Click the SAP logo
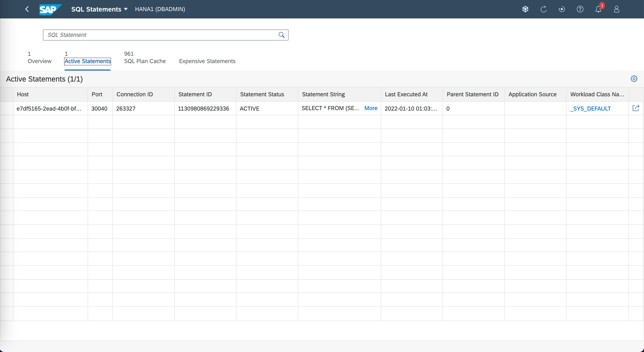Image resolution: width=644 pixels, height=352 pixels. [50, 9]
